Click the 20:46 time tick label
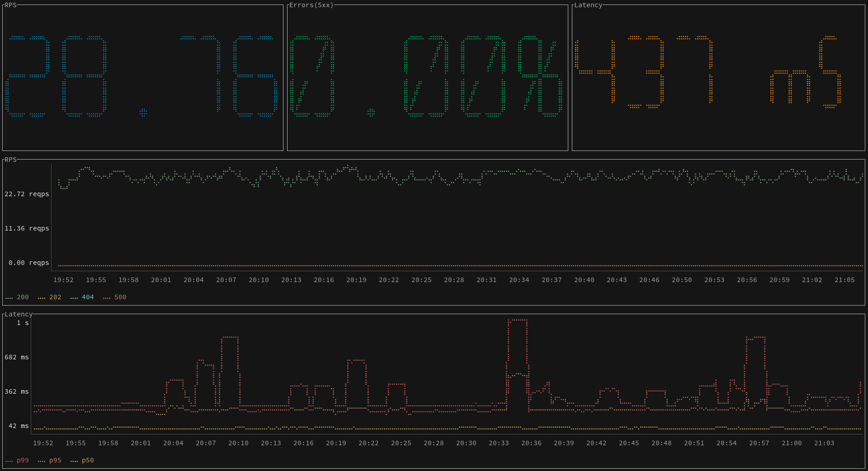The image size is (868, 471). [649, 280]
